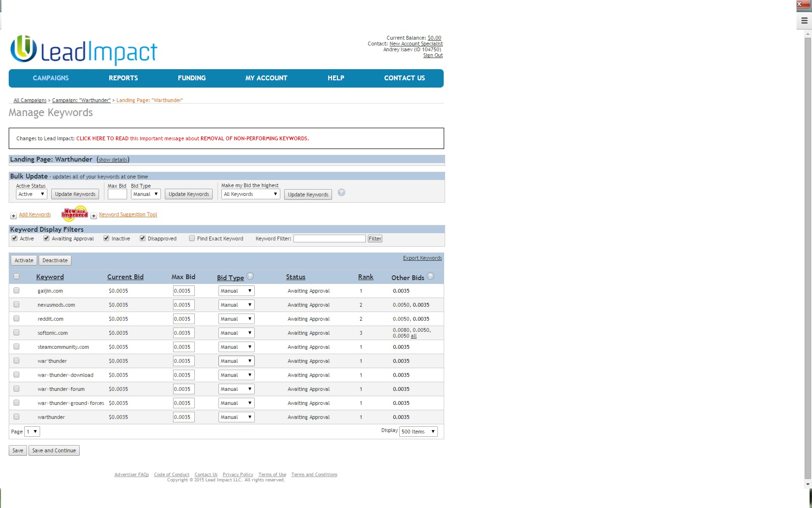
Task: Check the select-all keywords header checkbox
Action: click(16, 276)
